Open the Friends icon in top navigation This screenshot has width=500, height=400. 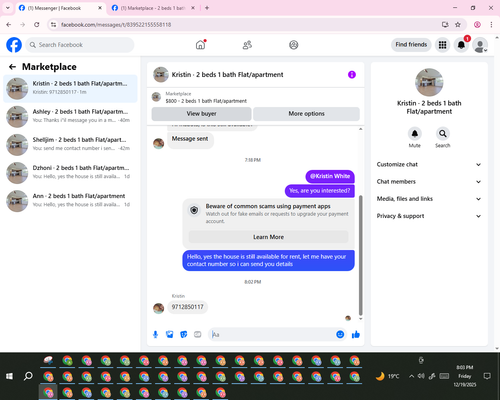247,45
